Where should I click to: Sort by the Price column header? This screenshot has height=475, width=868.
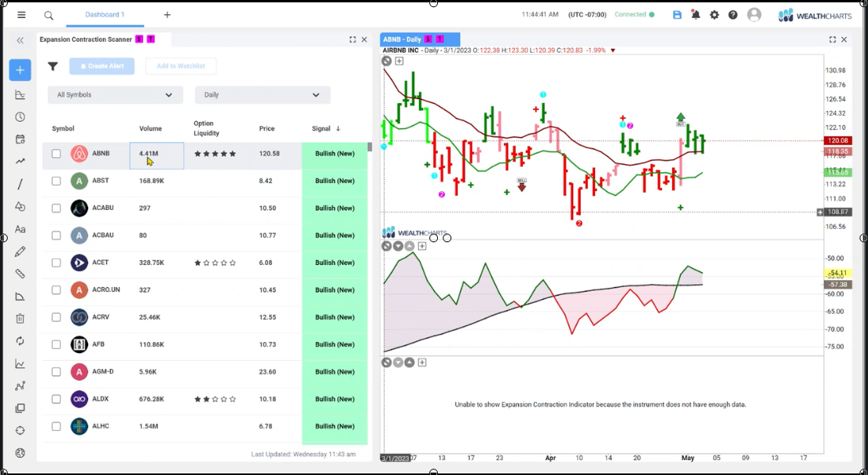[267, 128]
